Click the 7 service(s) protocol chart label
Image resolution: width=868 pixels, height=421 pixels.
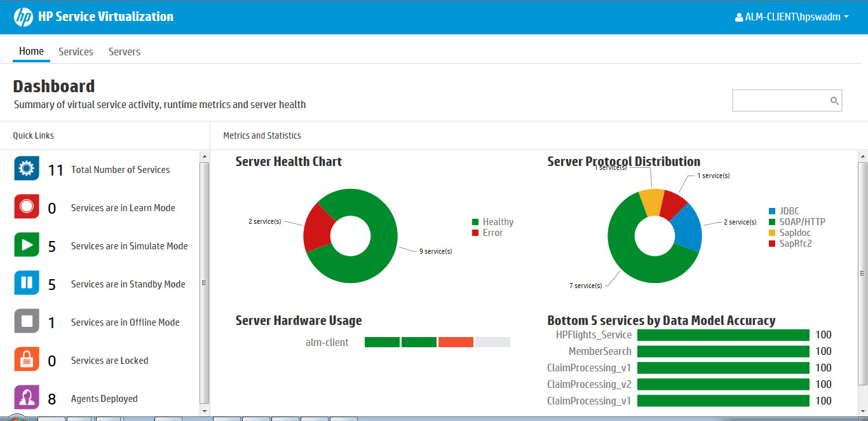coord(586,286)
